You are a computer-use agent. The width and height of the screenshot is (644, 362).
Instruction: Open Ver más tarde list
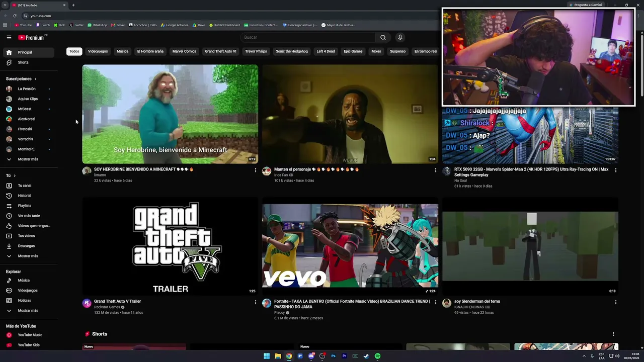pyautogui.click(x=29, y=216)
